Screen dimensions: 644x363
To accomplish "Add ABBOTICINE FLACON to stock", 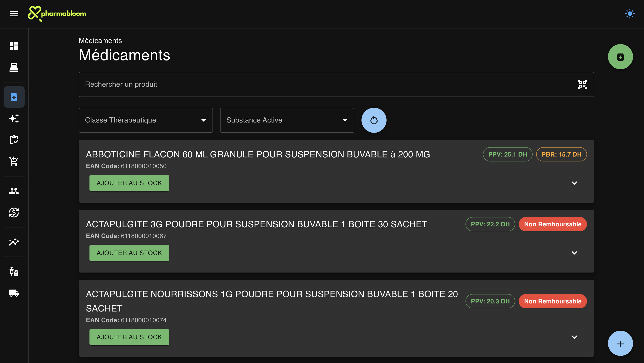I will click(x=129, y=183).
